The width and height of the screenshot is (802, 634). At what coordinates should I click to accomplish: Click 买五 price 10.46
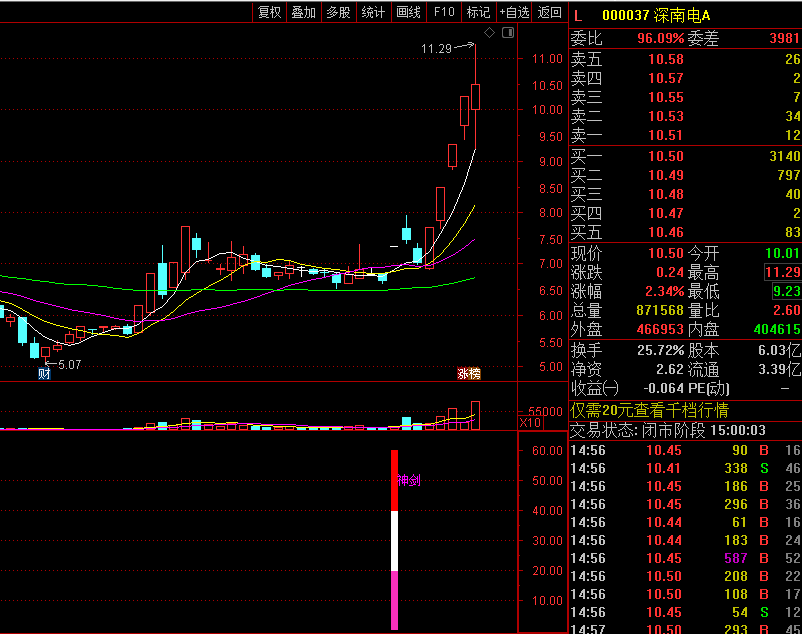tap(666, 233)
